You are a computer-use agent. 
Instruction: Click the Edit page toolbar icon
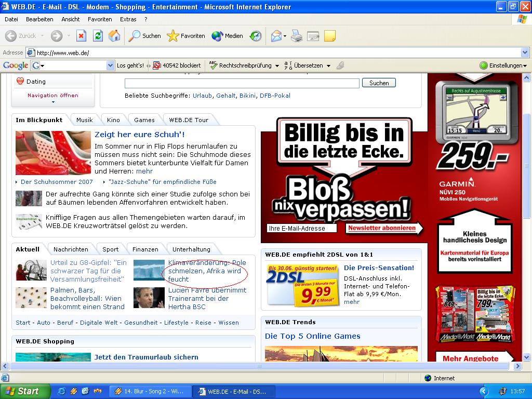[x=313, y=36]
